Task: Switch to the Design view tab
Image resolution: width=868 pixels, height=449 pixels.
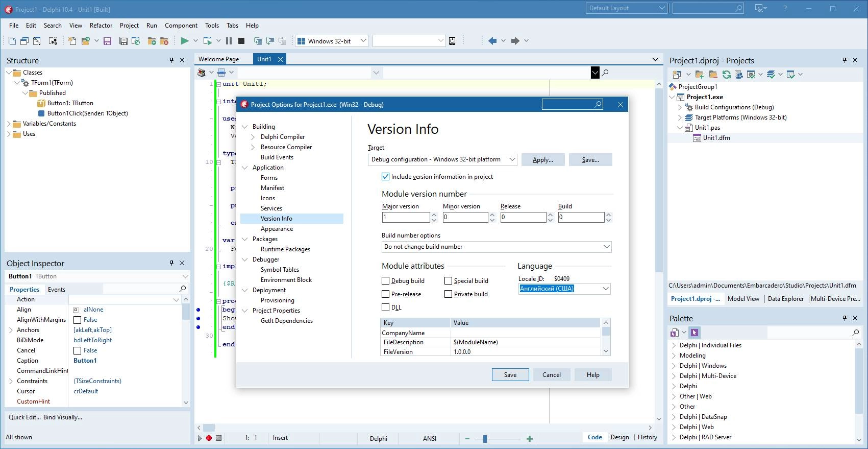Action: click(620, 437)
